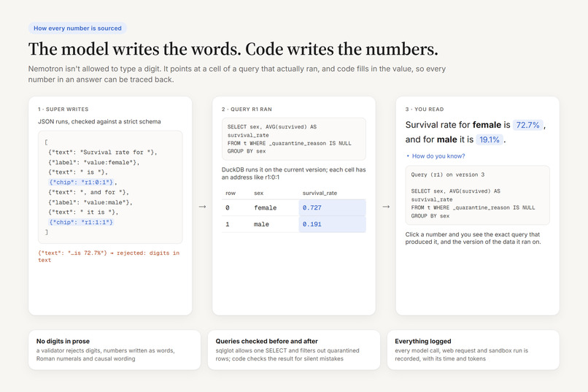Click the '2 · QUERY R1 RAN' card label
This screenshot has width=588, height=392.
[247, 109]
